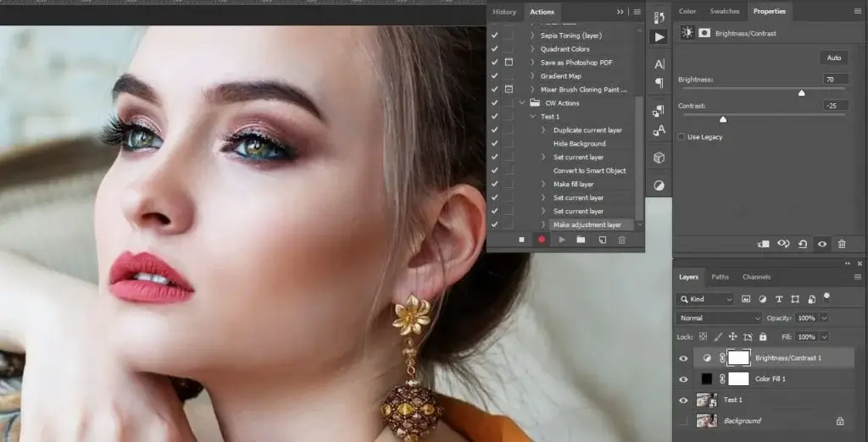868x442 pixels.
Task: Collapse the Test 1 action
Action: point(532,117)
